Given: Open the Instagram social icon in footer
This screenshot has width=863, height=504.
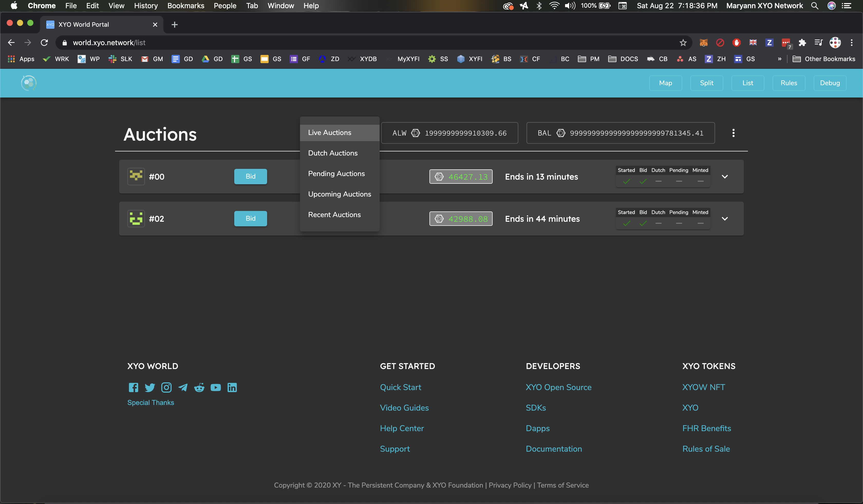Looking at the screenshot, I should click(x=166, y=387).
